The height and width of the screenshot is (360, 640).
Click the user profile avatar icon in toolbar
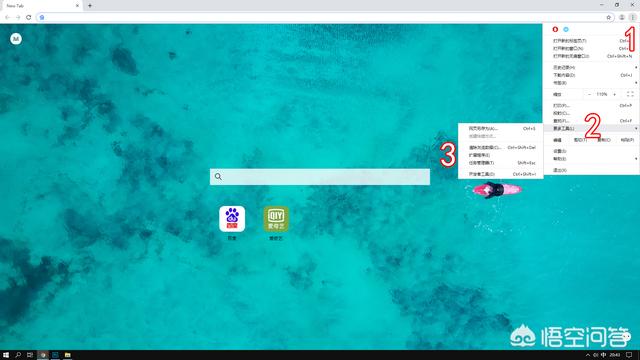[x=622, y=17]
